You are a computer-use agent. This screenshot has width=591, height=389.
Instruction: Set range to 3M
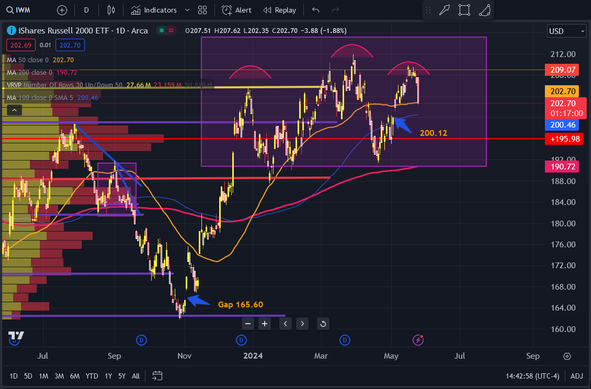(59, 376)
